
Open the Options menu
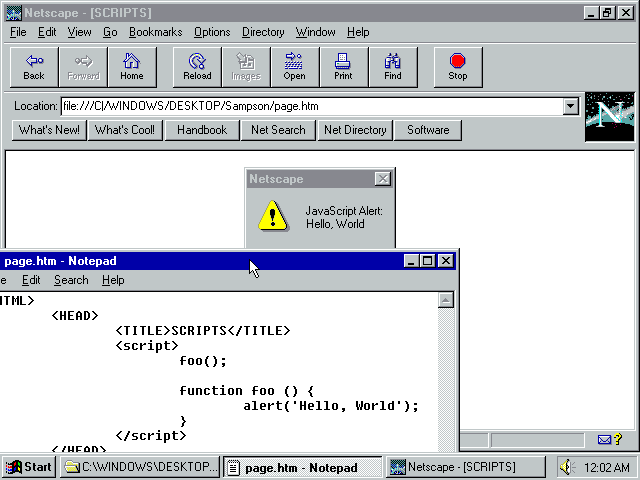(212, 32)
